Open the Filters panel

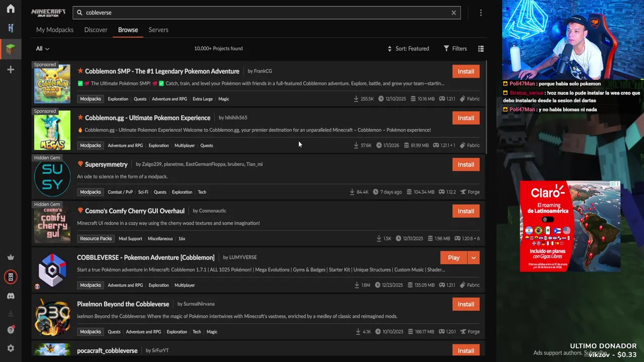455,49
